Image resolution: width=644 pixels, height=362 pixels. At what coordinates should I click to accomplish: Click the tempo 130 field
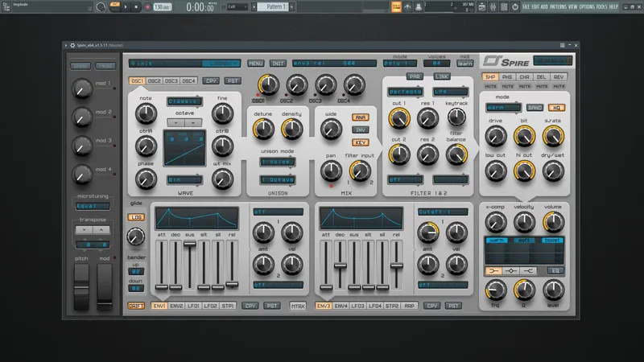163,7
